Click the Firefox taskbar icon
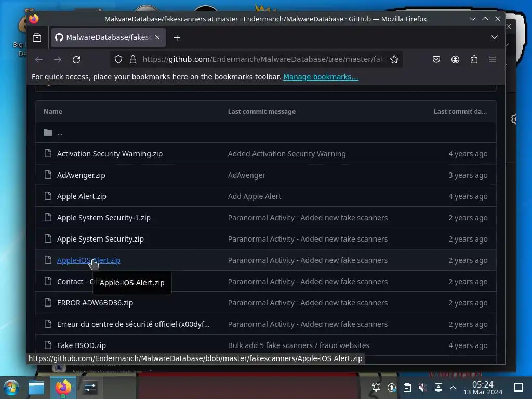Image resolution: width=532 pixels, height=399 pixels. coord(63,388)
